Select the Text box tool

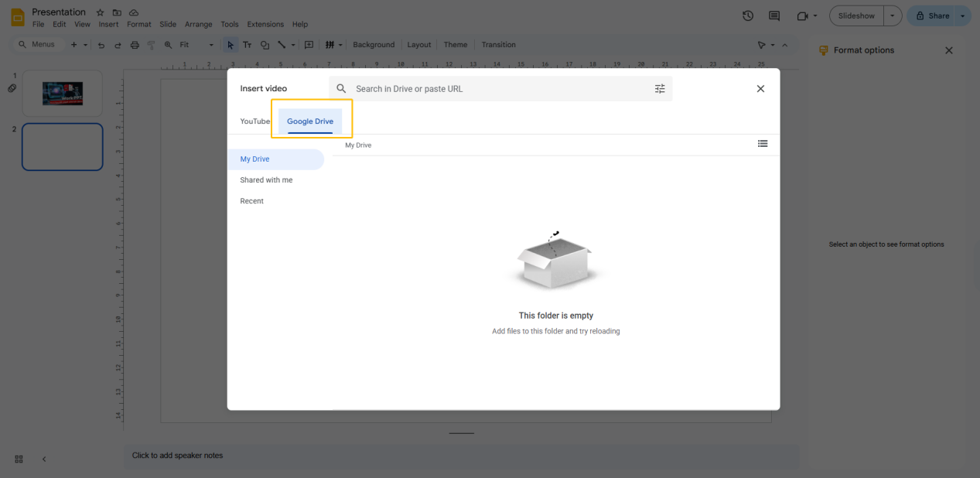pyautogui.click(x=247, y=44)
